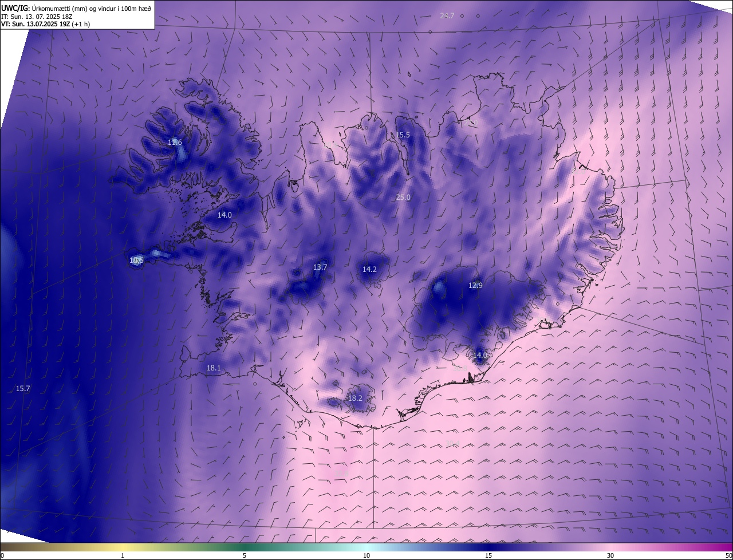Click the 15.5 value in north Iceland

point(403,135)
